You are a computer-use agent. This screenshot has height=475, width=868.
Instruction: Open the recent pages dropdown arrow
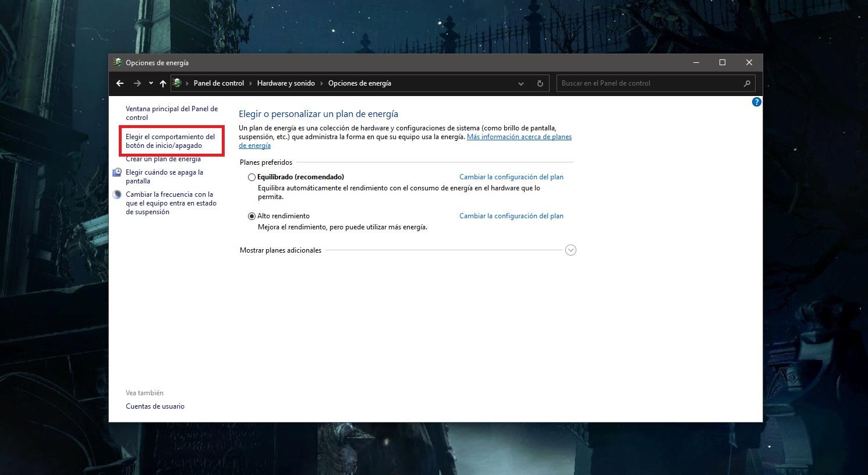(150, 83)
